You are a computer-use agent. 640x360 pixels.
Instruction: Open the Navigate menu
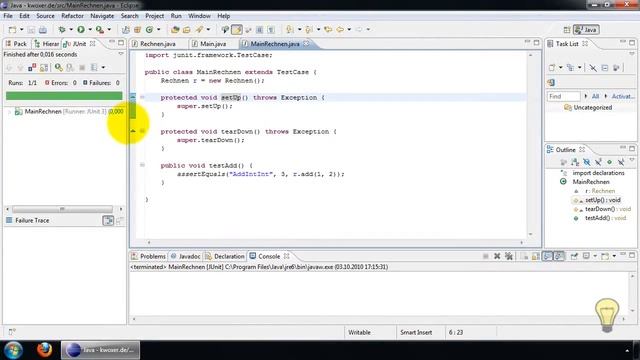(x=102, y=16)
